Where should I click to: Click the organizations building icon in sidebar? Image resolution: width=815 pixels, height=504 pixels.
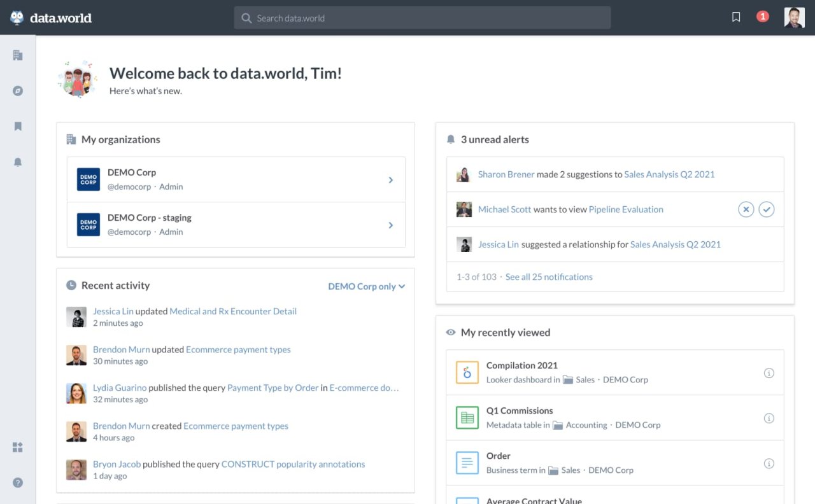18,55
